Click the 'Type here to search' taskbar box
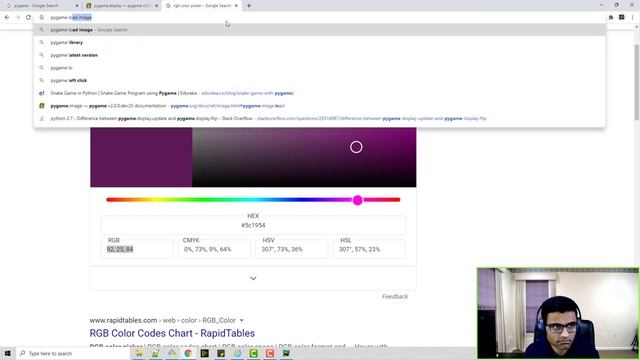Image resolution: width=640 pixels, height=360 pixels. 73,353
